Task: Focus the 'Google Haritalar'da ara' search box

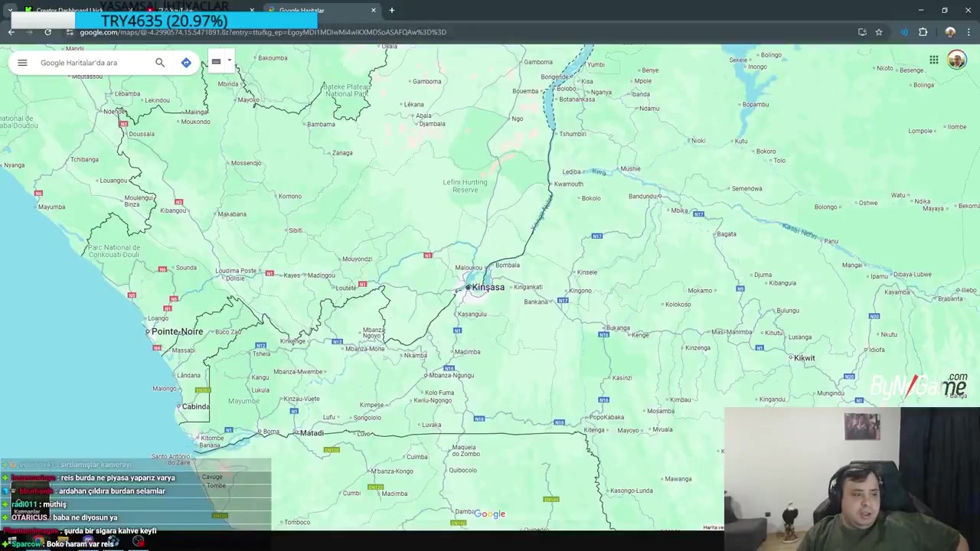Action: 92,63
